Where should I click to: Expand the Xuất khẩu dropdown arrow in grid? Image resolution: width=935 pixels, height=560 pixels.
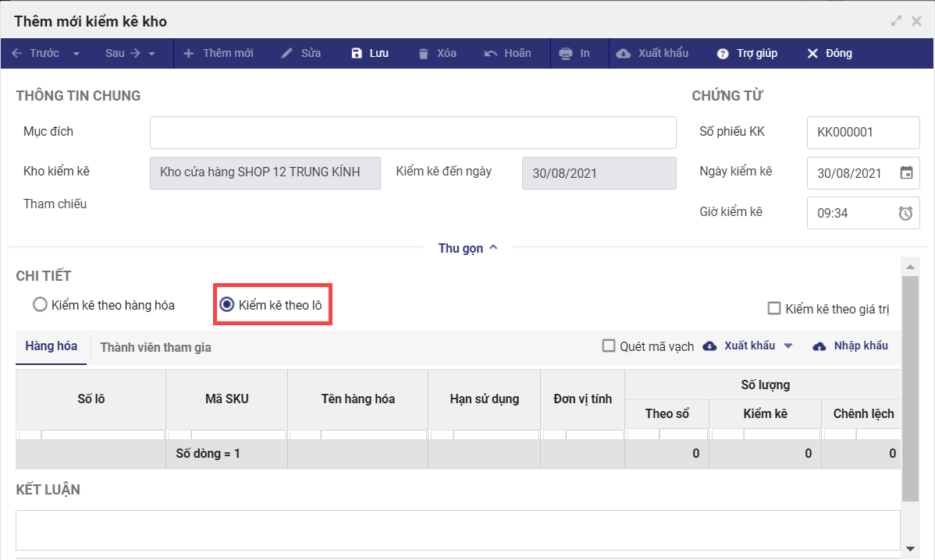788,346
